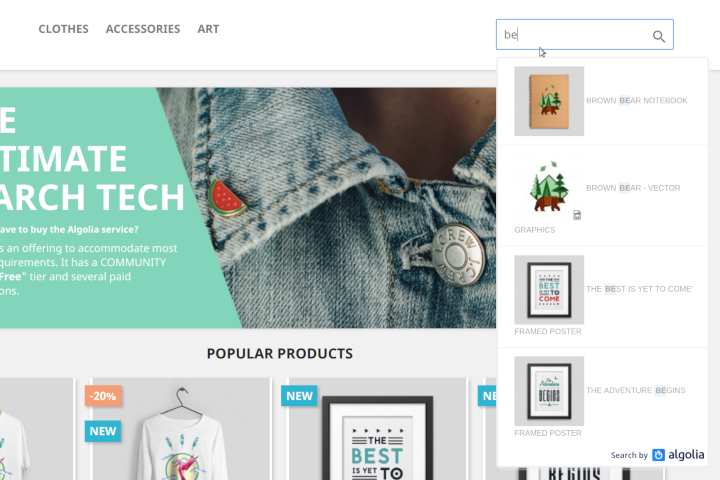The height and width of the screenshot is (480, 720).
Task: Select Brown Bear Notebook suggestion
Action: pos(602,101)
